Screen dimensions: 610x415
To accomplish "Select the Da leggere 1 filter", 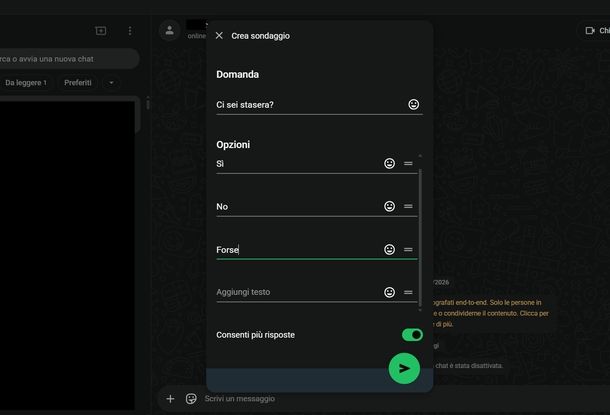I will (x=26, y=82).
